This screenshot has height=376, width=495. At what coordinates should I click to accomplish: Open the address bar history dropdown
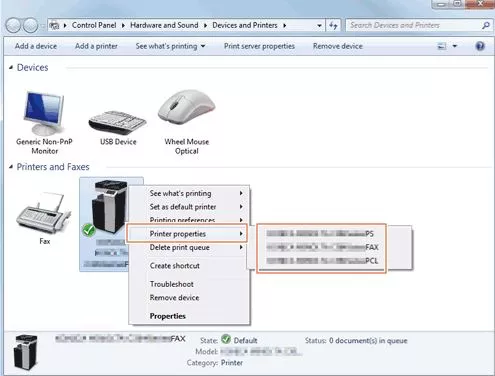(319, 25)
